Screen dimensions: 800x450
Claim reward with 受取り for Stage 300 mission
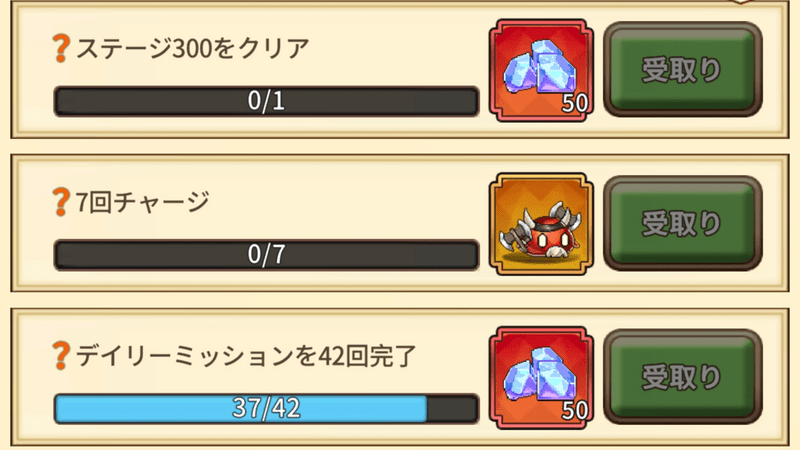(x=683, y=69)
